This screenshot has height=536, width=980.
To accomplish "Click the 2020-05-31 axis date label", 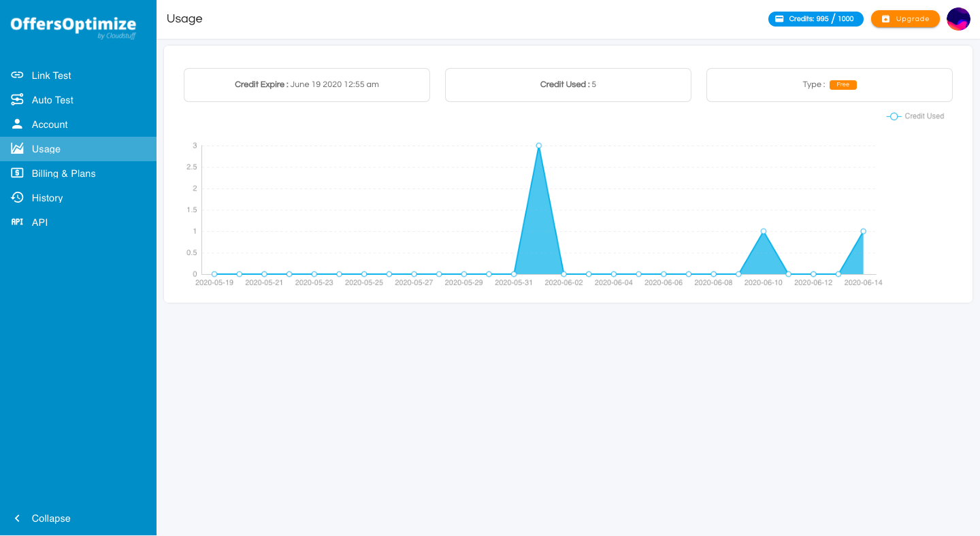I will tap(514, 283).
